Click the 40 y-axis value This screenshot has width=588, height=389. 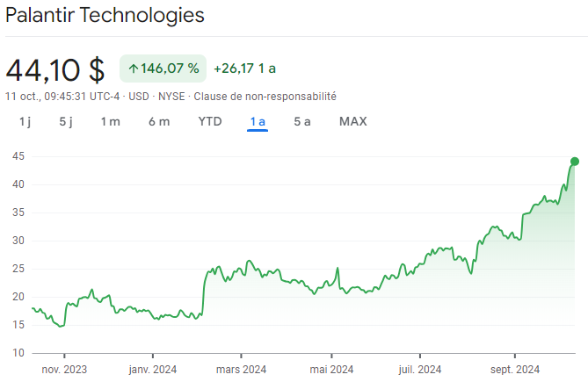tap(18, 184)
